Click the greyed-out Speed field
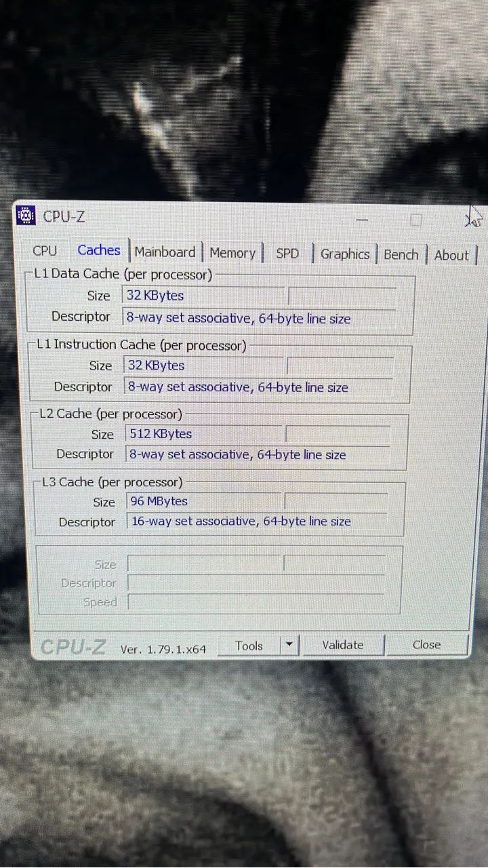The width and height of the screenshot is (488, 868). coord(256,601)
